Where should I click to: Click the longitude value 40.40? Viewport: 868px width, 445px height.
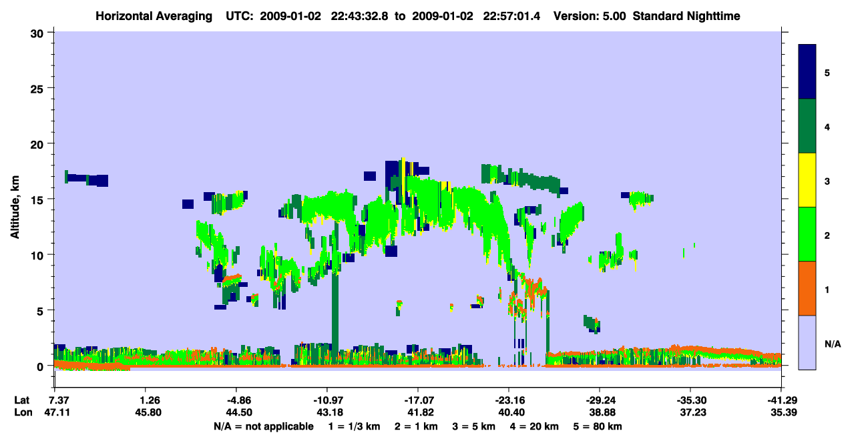coord(511,413)
